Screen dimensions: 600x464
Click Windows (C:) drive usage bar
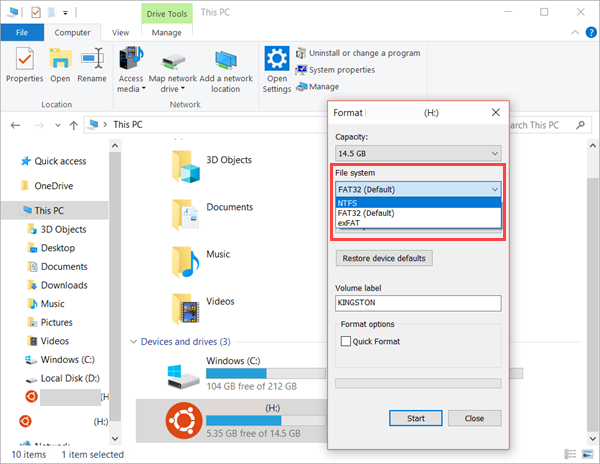266,373
